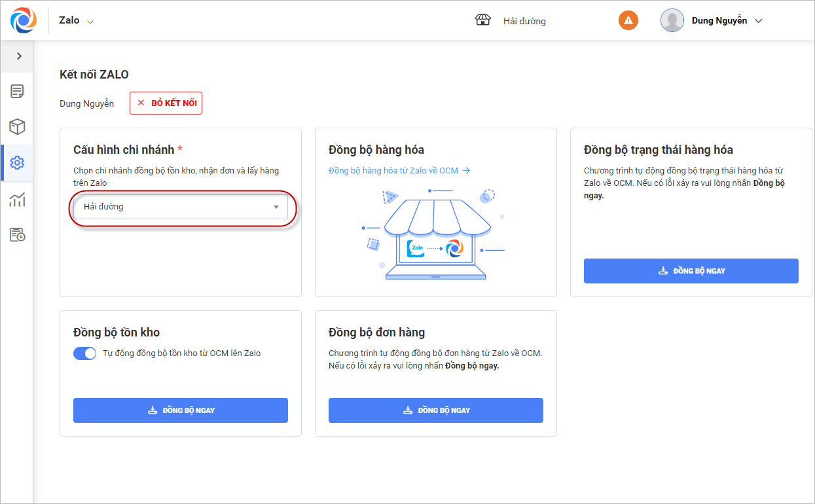
Task: Open the Đồng bộ hàng hóa từ Zalo link
Action: pyautogui.click(x=399, y=171)
